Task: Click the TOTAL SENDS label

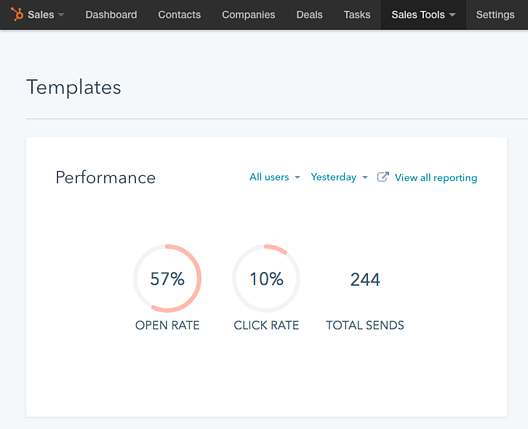Action: tap(365, 325)
